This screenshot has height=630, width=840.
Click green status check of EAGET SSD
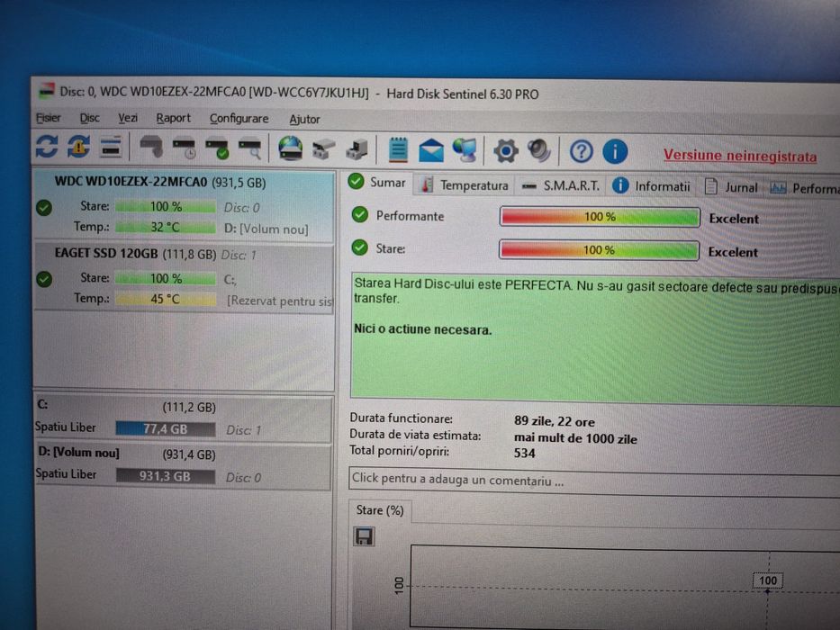tap(44, 279)
